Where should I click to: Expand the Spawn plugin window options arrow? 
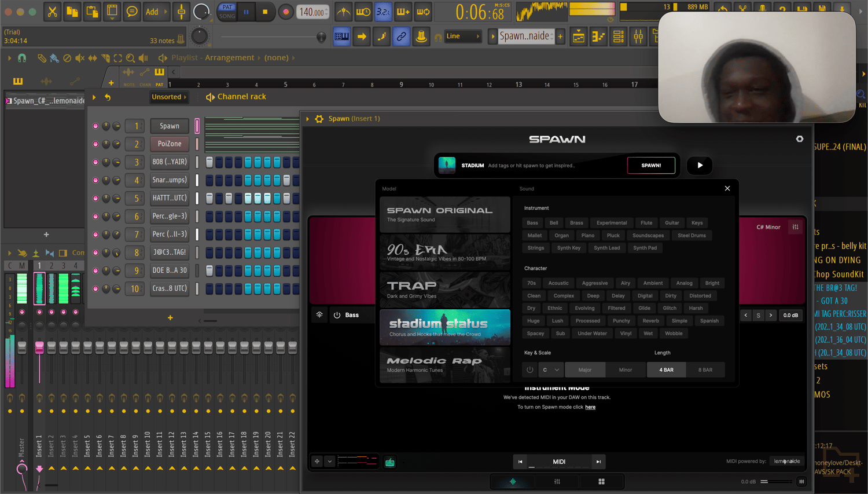[307, 119]
